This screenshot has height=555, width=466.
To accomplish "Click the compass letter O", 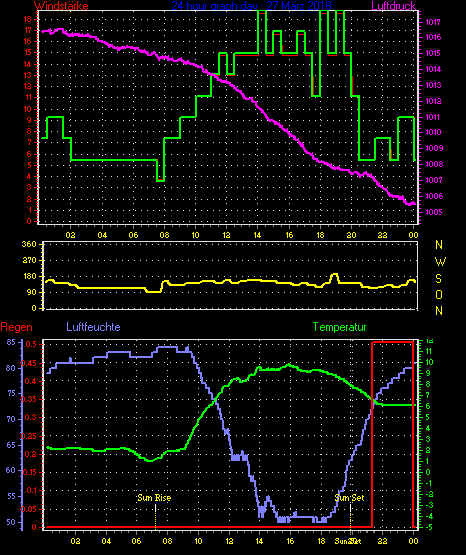I will click(439, 294).
